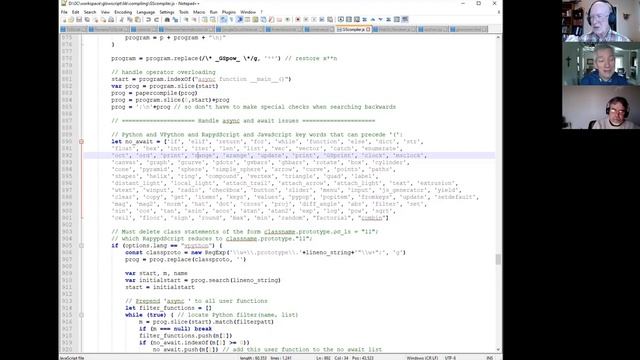Click Run Macro Multiple Times icon

322,20
